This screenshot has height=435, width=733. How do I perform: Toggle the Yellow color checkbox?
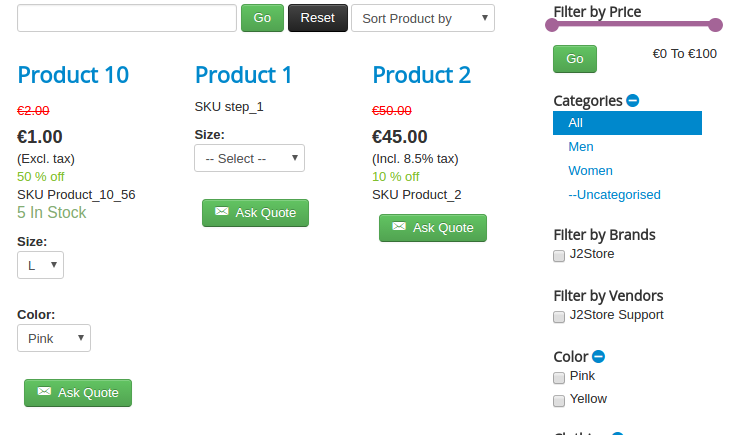[x=559, y=401]
